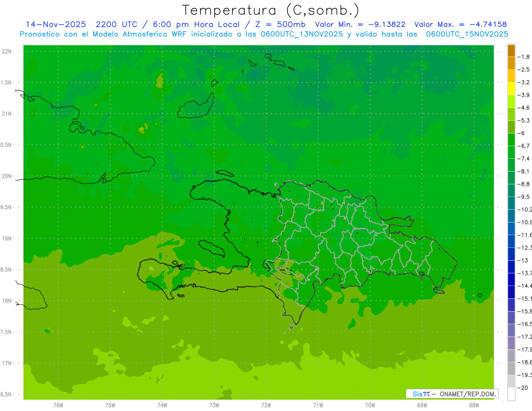Click the '-4.6' legend value
Screen dimensions: 532x411
coord(524,108)
